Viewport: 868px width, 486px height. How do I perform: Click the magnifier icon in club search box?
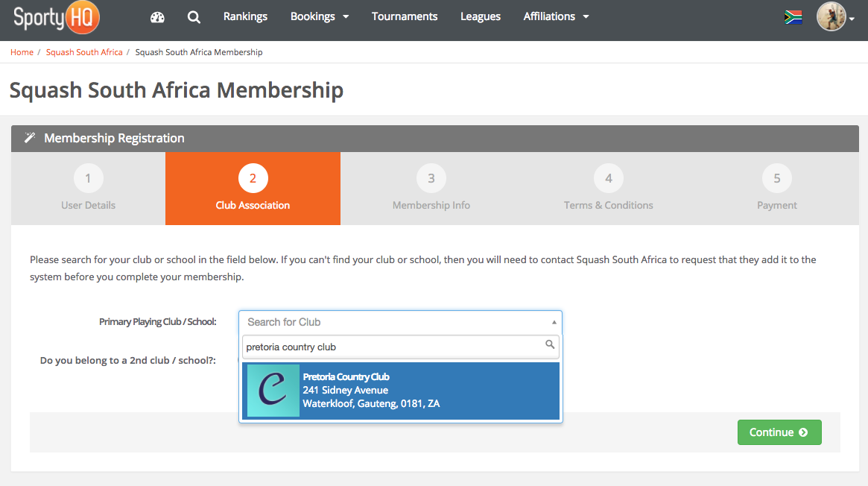coord(550,344)
